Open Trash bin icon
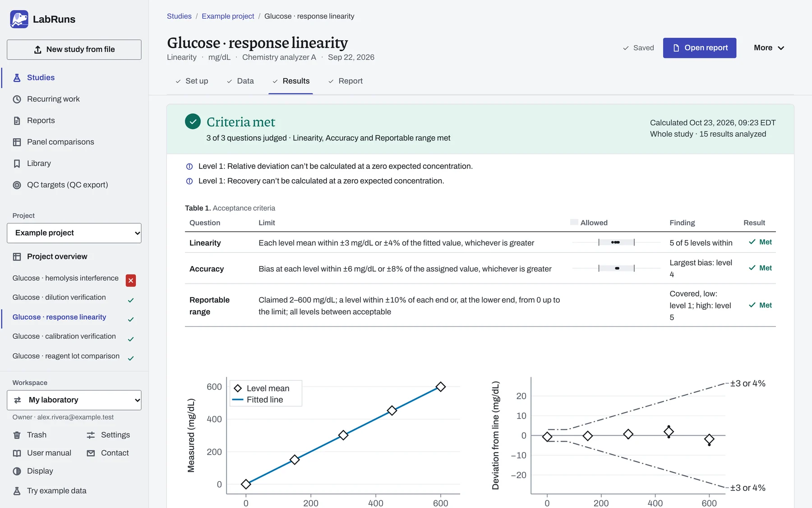The height and width of the screenshot is (508, 812). tap(17, 435)
